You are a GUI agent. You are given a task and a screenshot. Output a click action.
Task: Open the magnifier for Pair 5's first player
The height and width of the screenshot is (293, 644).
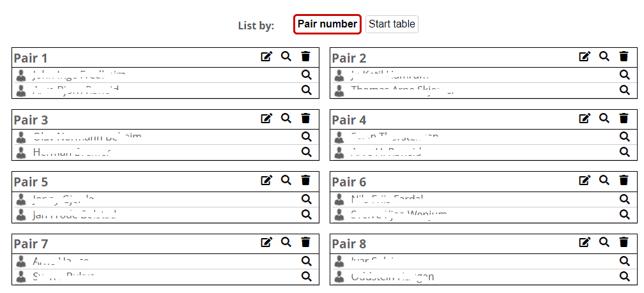[306, 199]
